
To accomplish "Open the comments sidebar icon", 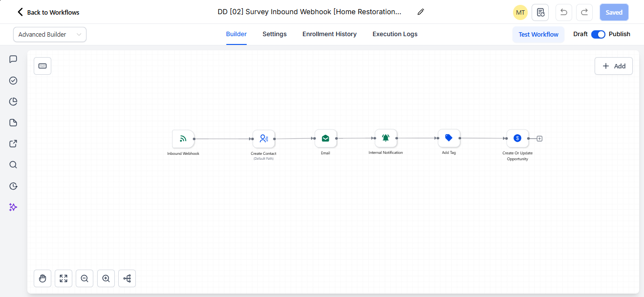I will [13, 59].
